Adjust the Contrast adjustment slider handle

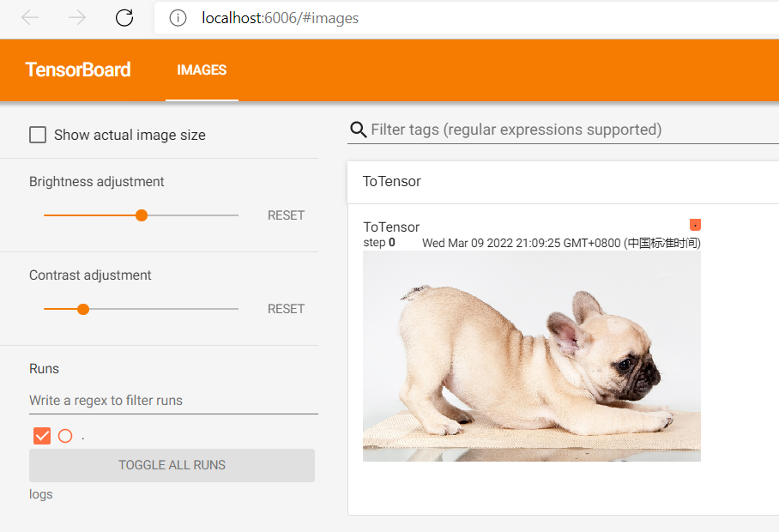(x=83, y=309)
